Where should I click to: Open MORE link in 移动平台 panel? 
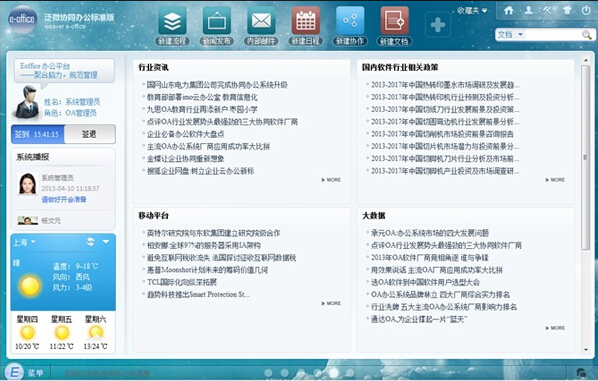coord(331,303)
